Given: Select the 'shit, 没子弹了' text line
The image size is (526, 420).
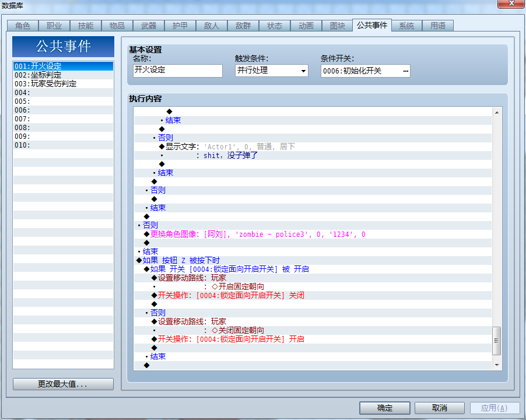Looking at the screenshot, I should pos(313,155).
